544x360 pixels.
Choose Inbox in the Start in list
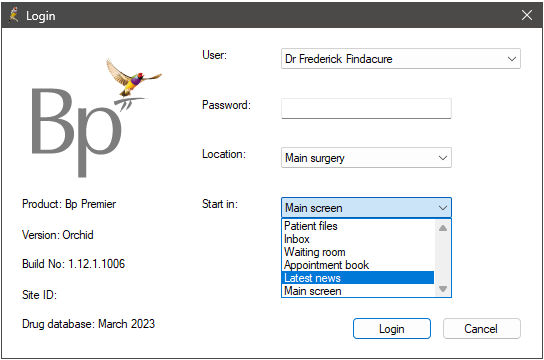click(358, 239)
